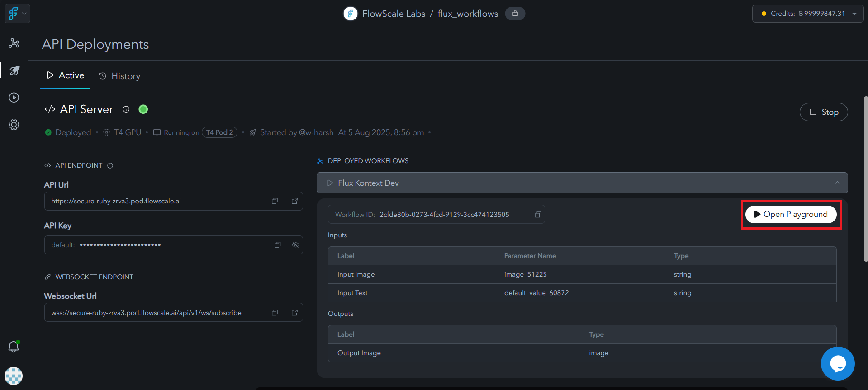Click the lock icon beside flux_workflows
The image size is (868, 390).
coord(515,14)
